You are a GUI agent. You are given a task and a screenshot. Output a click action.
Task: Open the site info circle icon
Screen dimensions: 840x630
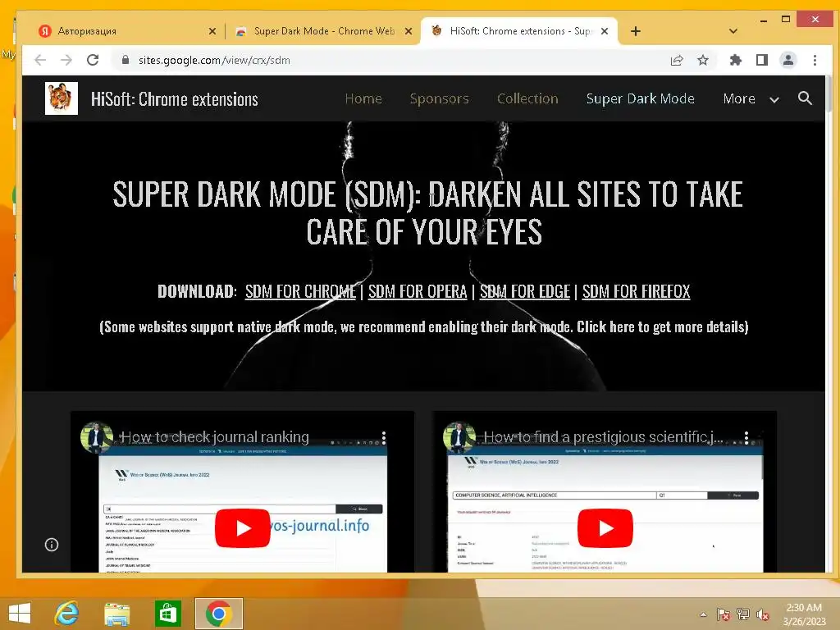(52, 545)
